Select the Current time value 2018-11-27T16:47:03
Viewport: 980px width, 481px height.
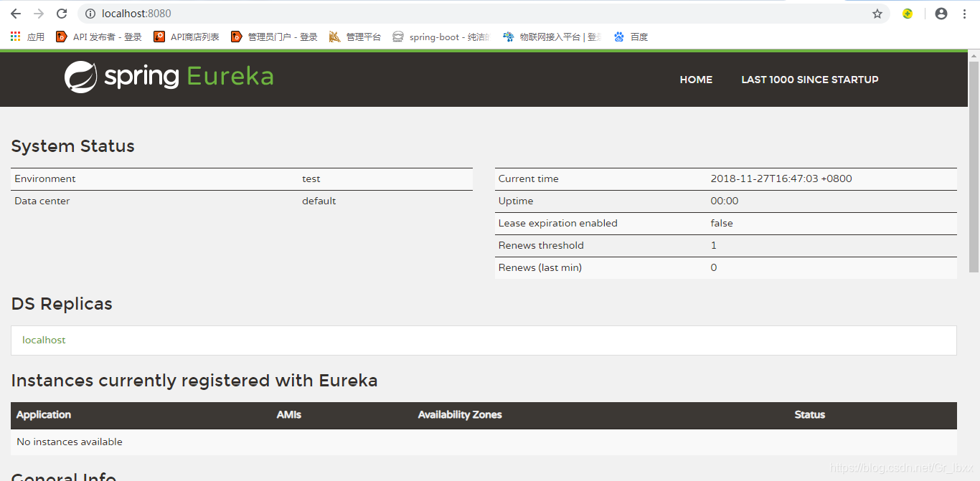[x=781, y=178]
